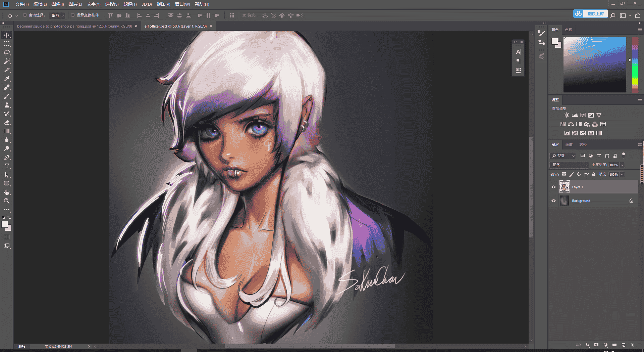Select the Move tool in toolbar
This screenshot has height=352, width=644.
click(x=7, y=35)
